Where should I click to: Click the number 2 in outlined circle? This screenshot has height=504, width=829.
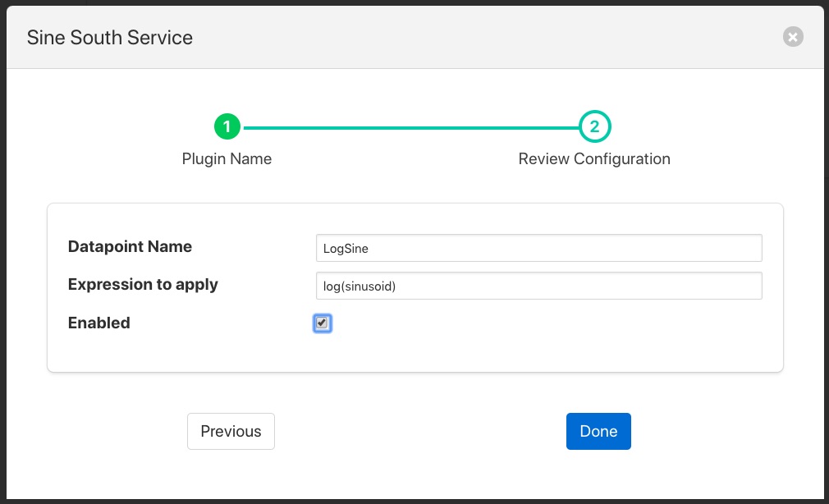click(x=595, y=127)
